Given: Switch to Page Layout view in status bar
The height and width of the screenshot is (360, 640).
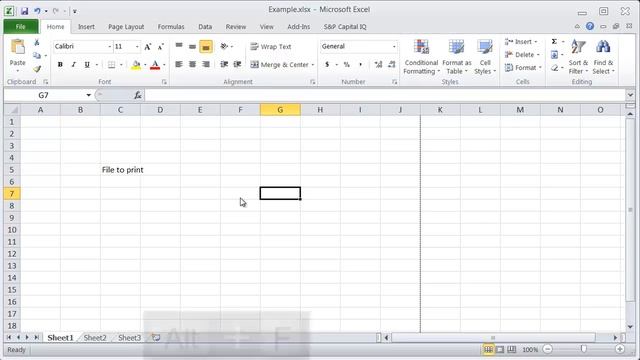Looking at the screenshot, I should click(500, 349).
